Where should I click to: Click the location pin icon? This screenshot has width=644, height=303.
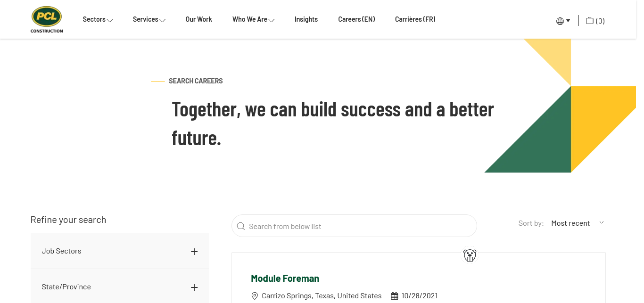click(x=255, y=296)
